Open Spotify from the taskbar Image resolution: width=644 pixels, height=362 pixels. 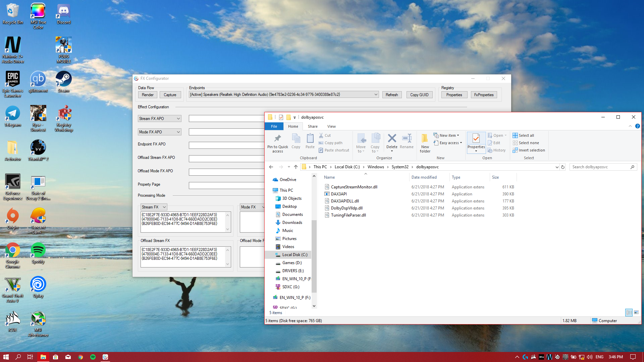(x=93, y=357)
